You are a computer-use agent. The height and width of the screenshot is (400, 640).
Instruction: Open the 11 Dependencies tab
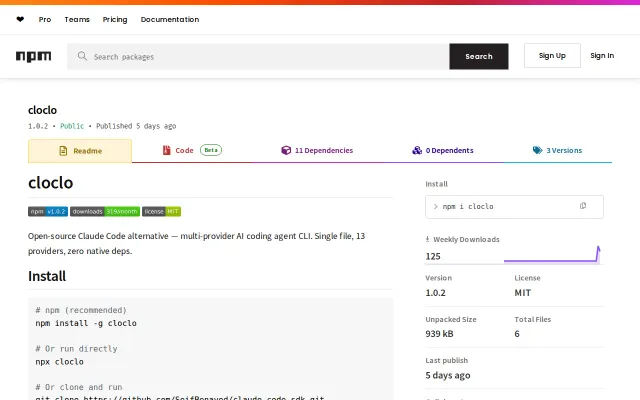click(317, 151)
